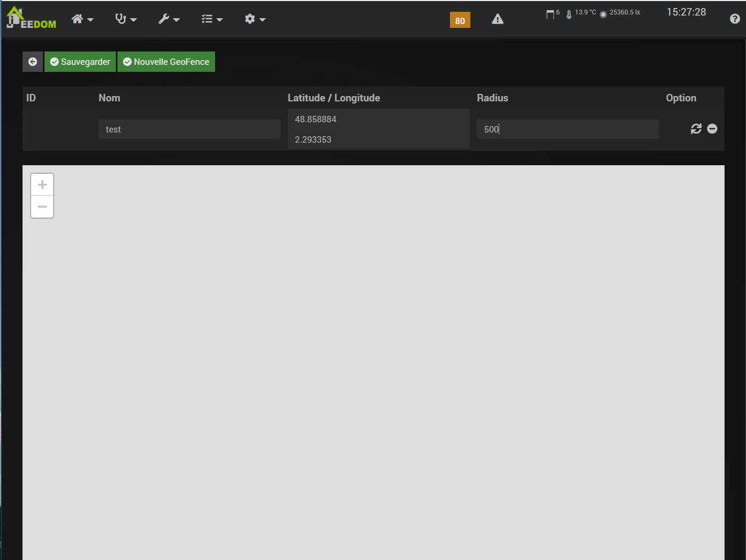This screenshot has width=746, height=560.
Task: Click the thermometer 13.9 °C summary
Action: 581,13
